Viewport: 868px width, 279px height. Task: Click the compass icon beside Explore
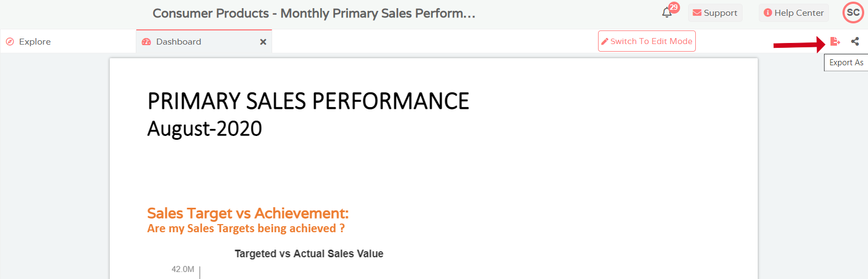tap(10, 41)
